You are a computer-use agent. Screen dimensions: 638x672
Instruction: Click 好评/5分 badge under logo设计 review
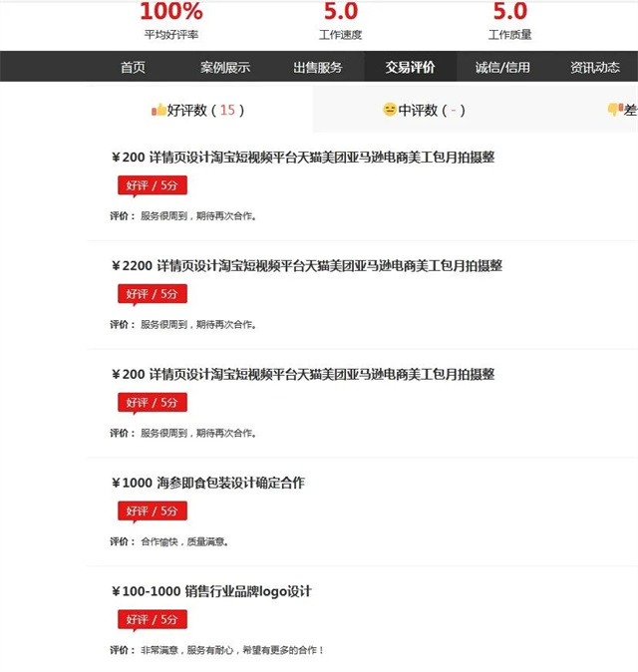tap(153, 620)
